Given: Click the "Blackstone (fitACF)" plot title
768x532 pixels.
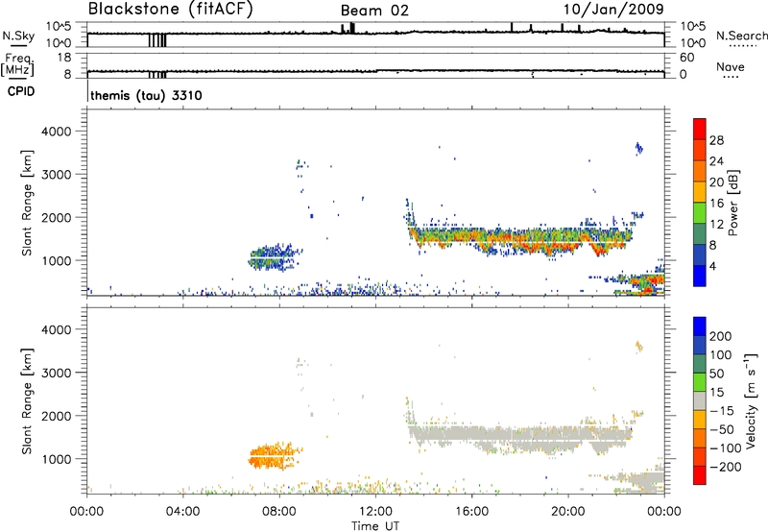Looking at the screenshot, I should [x=170, y=9].
